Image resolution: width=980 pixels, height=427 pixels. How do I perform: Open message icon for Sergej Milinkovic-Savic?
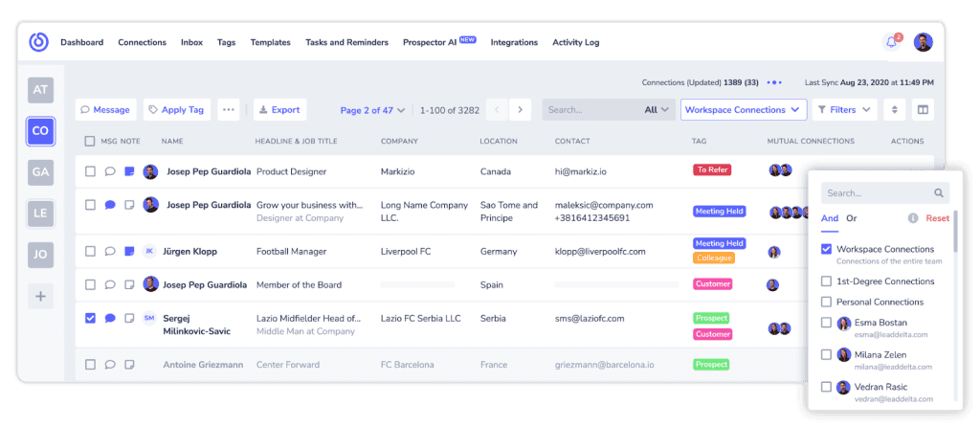110,318
